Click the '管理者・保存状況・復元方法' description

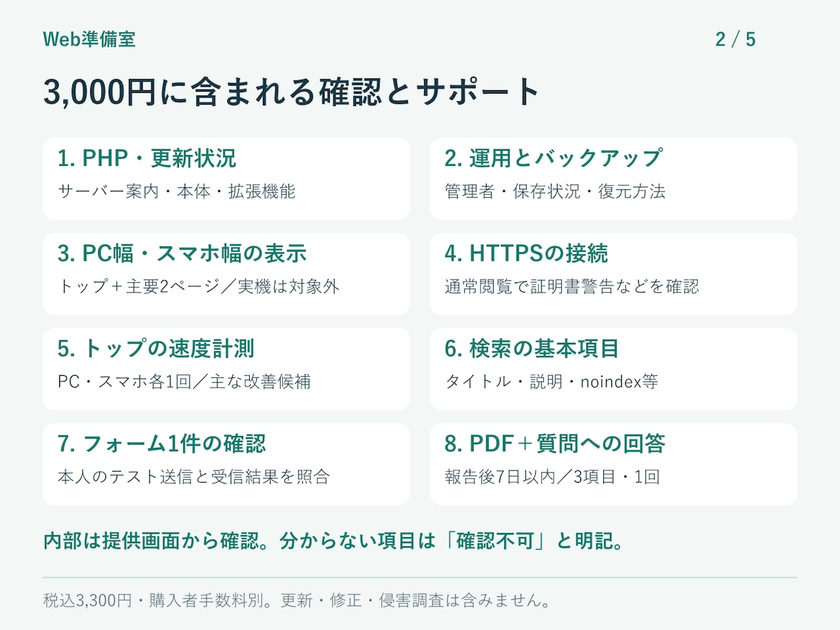pos(555,191)
